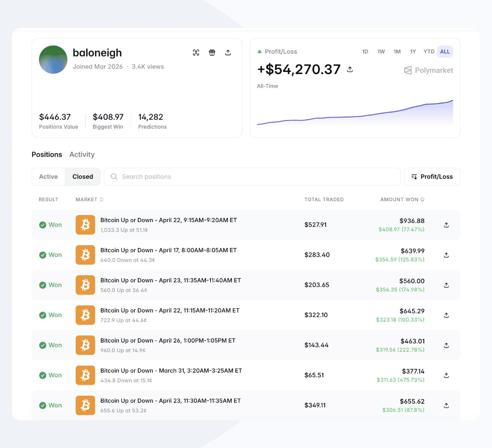The width and height of the screenshot is (492, 448).
Task: Open Bitcoin Up or Down April 23, 11:30AM-11:35AM market
Action: pyautogui.click(x=171, y=401)
